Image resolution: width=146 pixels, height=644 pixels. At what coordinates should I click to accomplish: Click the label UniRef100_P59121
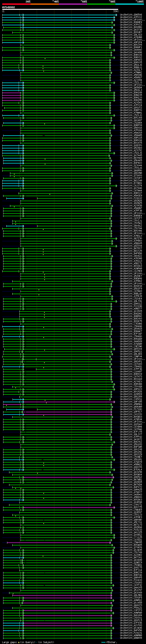(131, 608)
